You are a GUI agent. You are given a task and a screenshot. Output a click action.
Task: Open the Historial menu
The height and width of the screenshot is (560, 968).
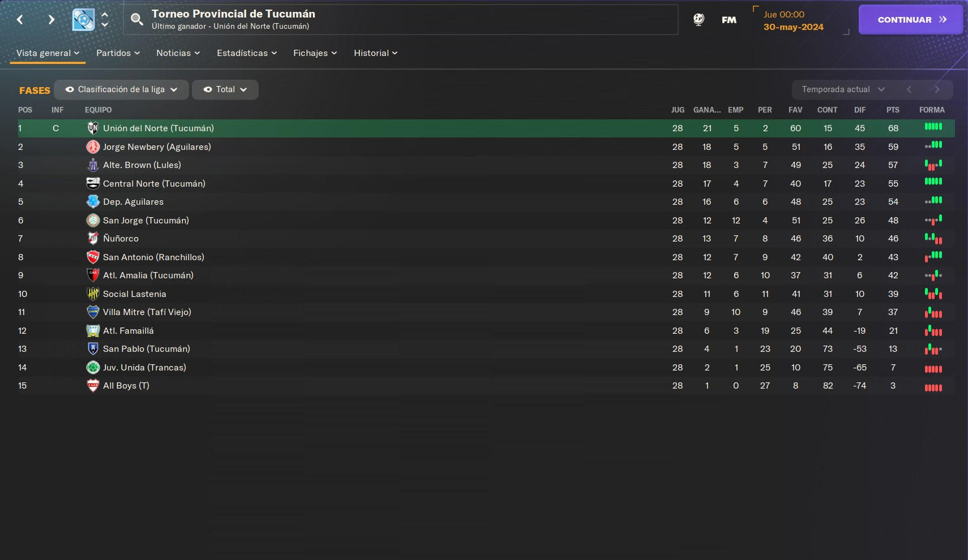[x=375, y=53]
